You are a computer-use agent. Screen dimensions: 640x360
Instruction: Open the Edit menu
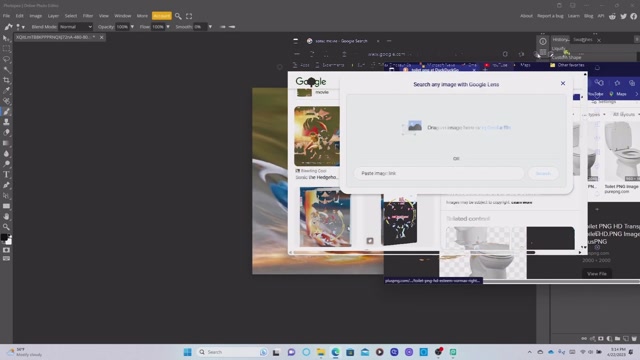19,16
